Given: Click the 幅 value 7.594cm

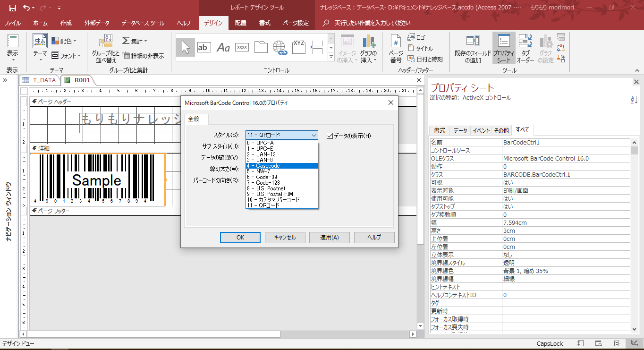Looking at the screenshot, I should click(566, 222).
